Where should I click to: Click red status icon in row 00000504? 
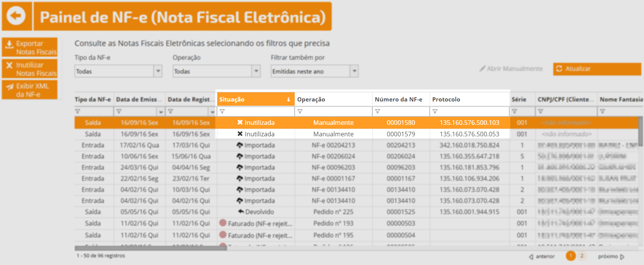point(223,234)
